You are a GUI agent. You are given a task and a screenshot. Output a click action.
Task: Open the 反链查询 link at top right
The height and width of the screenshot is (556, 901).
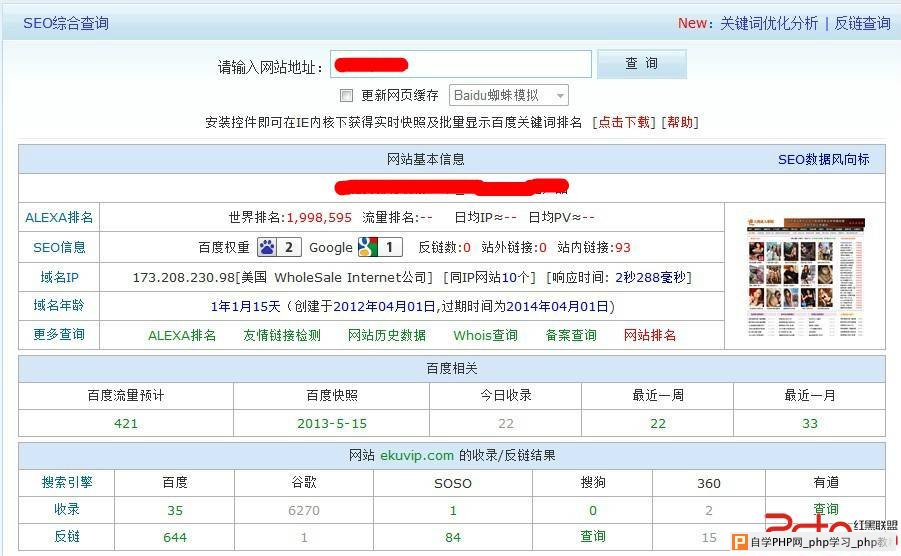(863, 23)
